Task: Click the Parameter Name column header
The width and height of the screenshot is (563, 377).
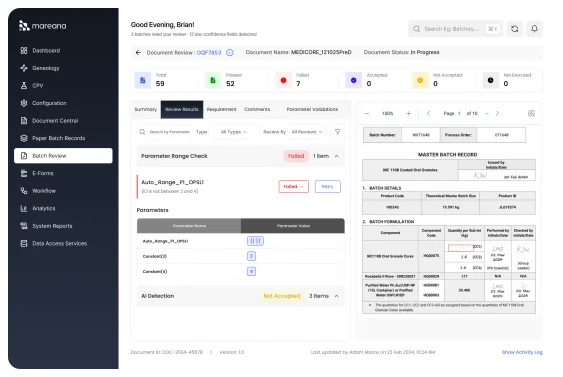Action: point(189,226)
